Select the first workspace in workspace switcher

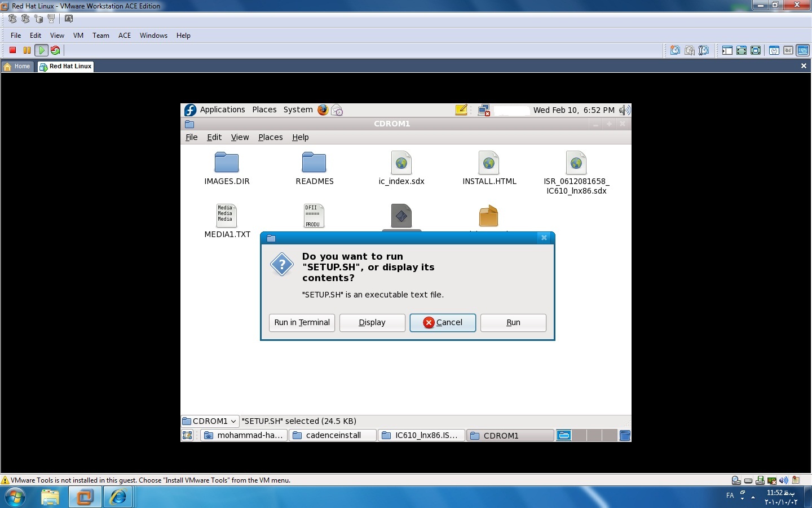pos(564,435)
